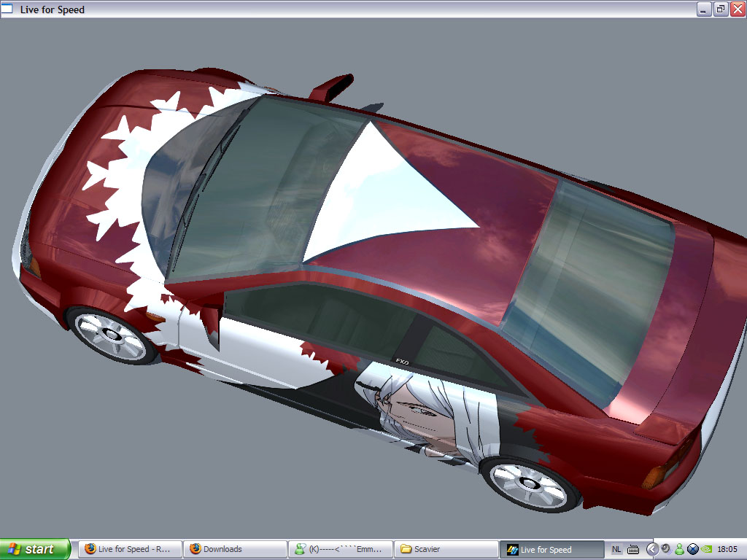Open the volume speaker tray icon

(665, 549)
